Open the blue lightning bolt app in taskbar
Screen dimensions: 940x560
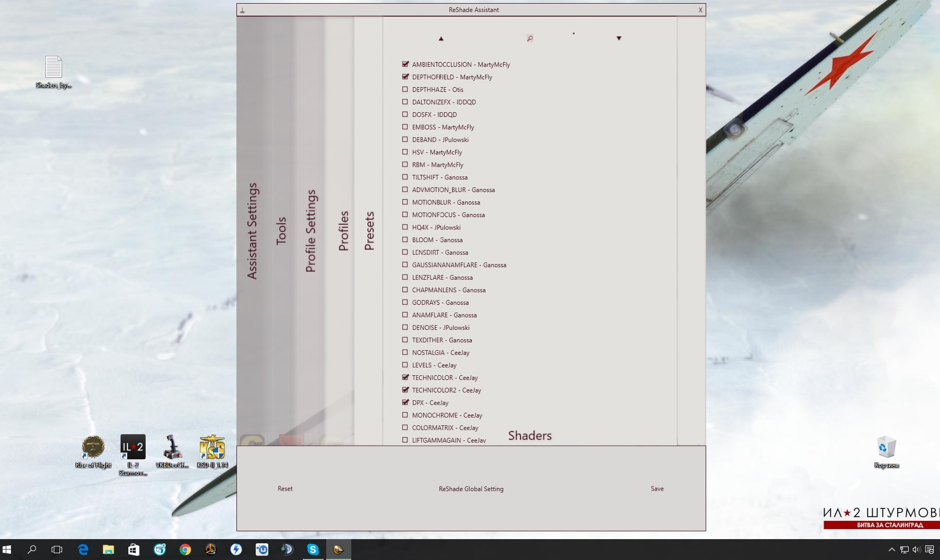coord(236,550)
